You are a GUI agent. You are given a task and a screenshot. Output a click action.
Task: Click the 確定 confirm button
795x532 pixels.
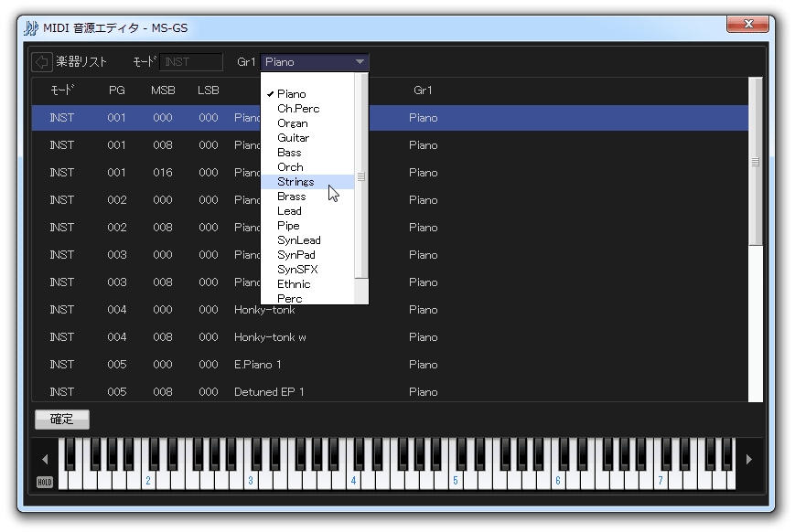click(62, 419)
